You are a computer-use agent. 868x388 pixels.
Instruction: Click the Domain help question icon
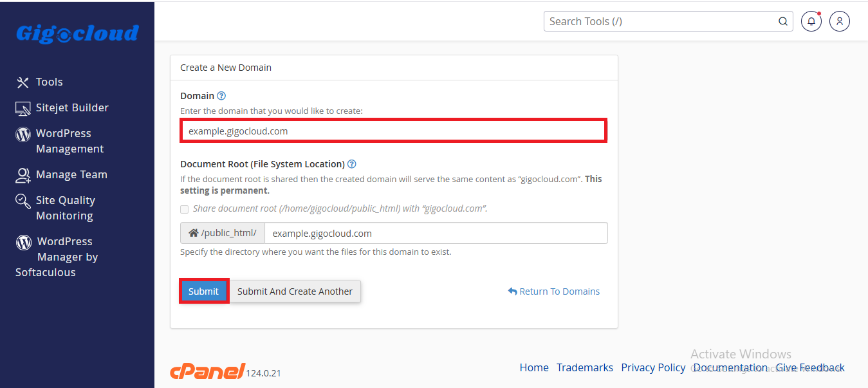click(x=221, y=96)
